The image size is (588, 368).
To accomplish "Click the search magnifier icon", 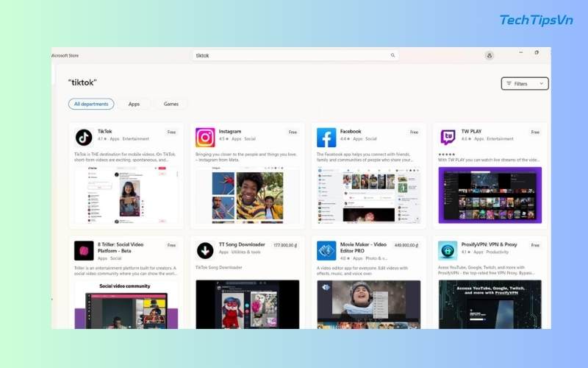I will tap(392, 55).
